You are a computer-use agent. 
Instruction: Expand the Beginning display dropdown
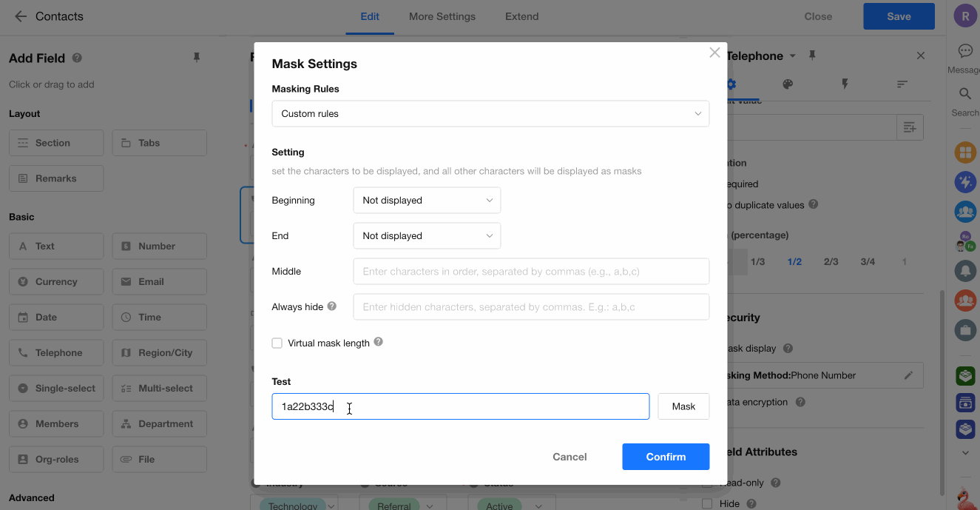coord(427,201)
